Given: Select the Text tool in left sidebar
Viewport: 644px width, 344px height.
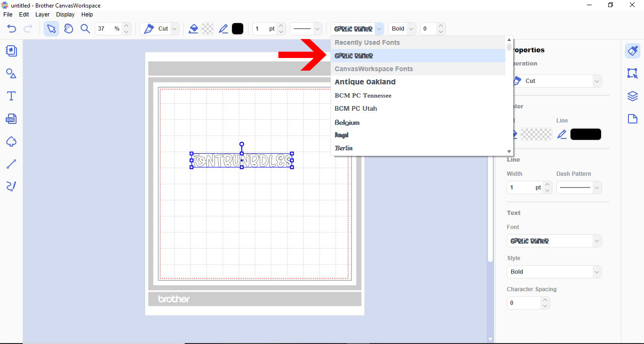Looking at the screenshot, I should pyautogui.click(x=11, y=96).
